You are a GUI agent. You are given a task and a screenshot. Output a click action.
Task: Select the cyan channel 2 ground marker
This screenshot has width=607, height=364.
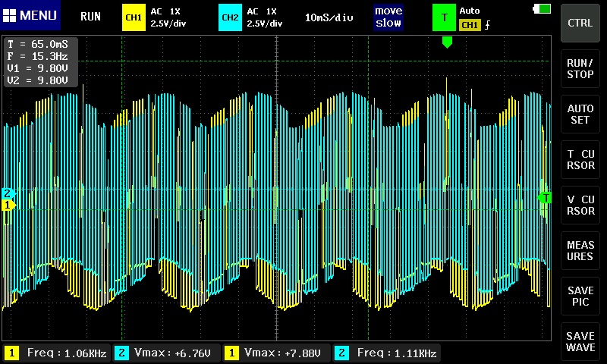(x=8, y=193)
